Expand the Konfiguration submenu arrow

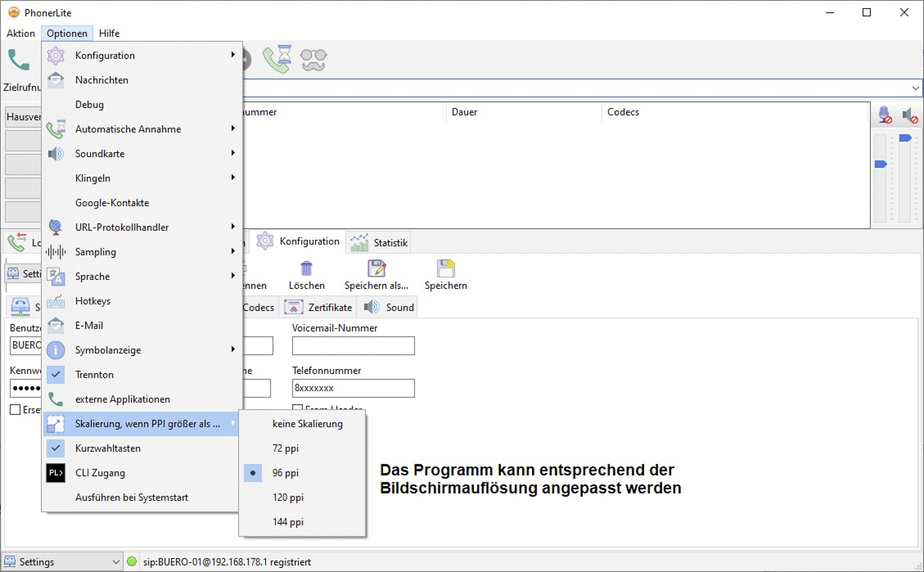[x=233, y=54]
